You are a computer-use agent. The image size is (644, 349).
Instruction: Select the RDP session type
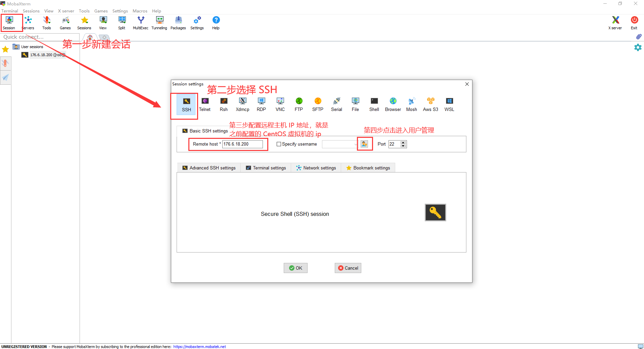click(x=261, y=105)
